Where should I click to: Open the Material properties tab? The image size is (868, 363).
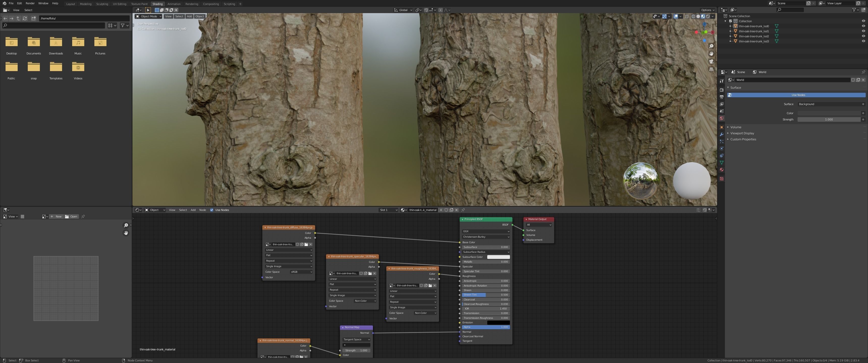click(x=721, y=170)
